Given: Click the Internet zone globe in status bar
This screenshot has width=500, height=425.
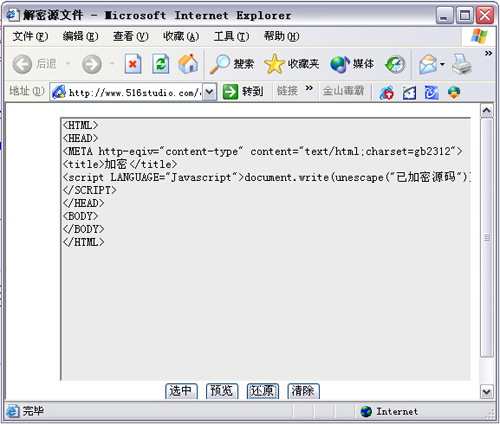Looking at the screenshot, I should click(366, 412).
